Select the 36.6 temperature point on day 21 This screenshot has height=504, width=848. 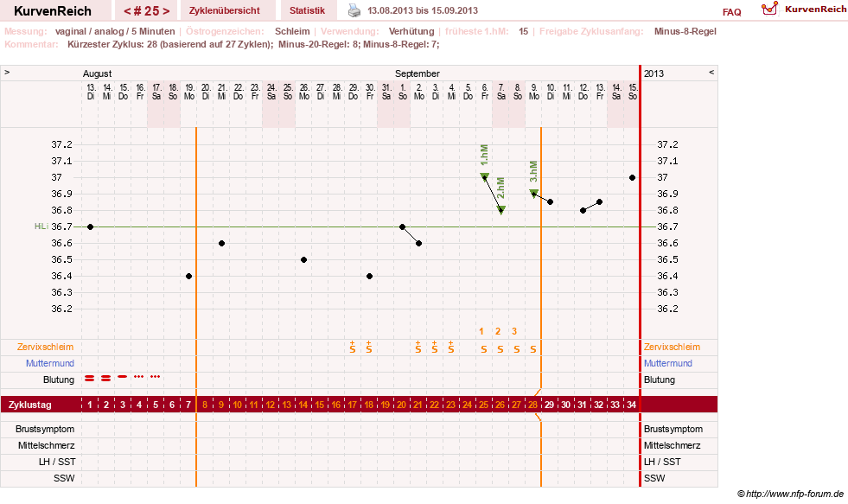point(418,243)
